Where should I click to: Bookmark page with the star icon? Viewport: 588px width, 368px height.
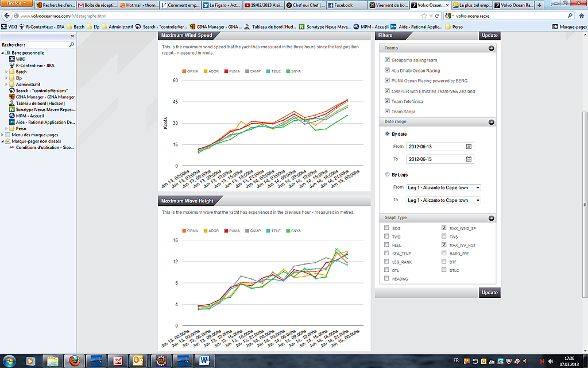tap(424, 16)
